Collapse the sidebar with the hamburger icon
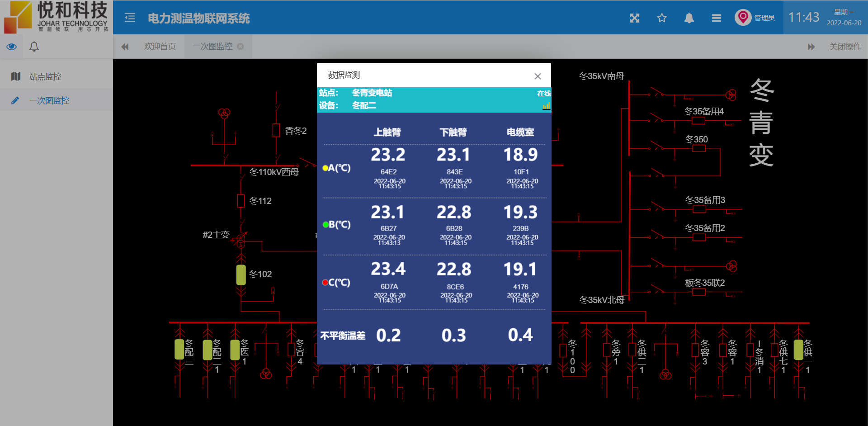 [x=130, y=18]
